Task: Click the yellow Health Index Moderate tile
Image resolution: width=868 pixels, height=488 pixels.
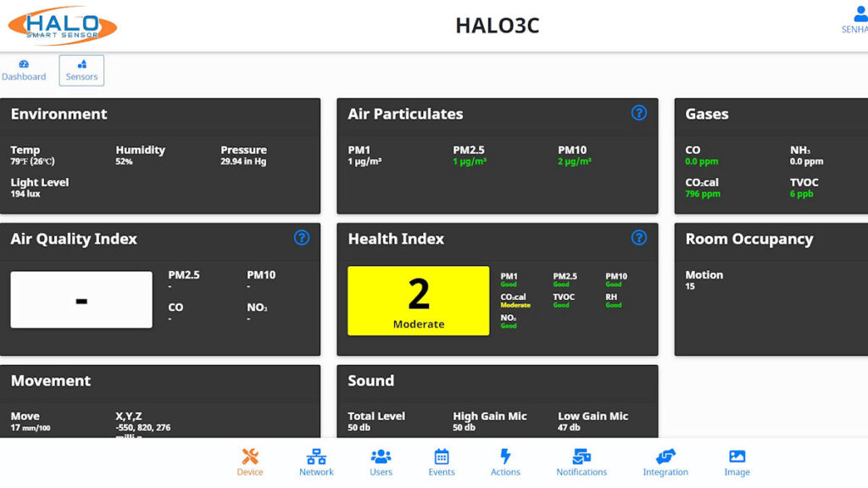Action: point(419,301)
